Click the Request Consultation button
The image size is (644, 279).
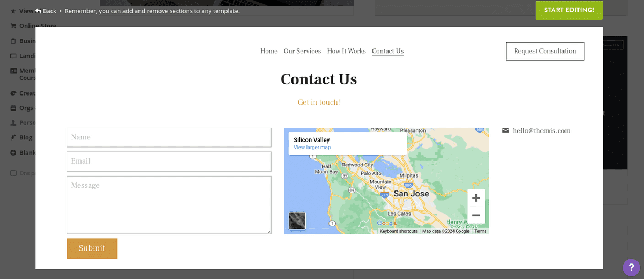click(x=545, y=51)
